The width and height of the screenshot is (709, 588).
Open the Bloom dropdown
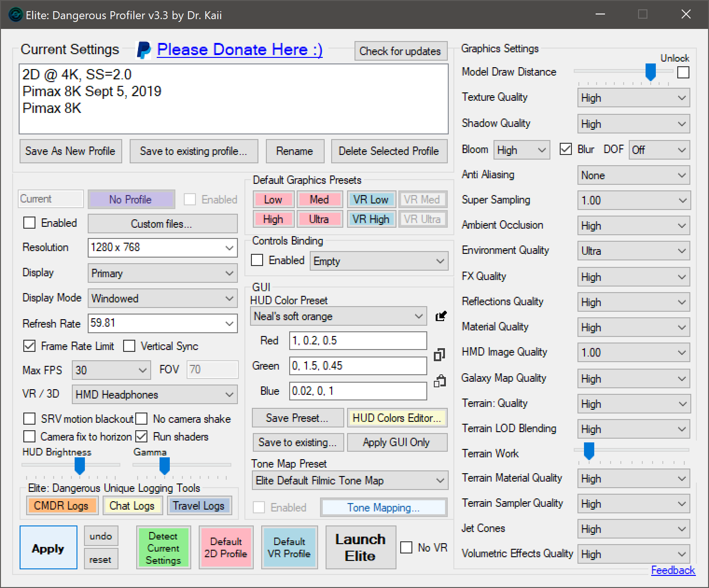[x=521, y=150]
